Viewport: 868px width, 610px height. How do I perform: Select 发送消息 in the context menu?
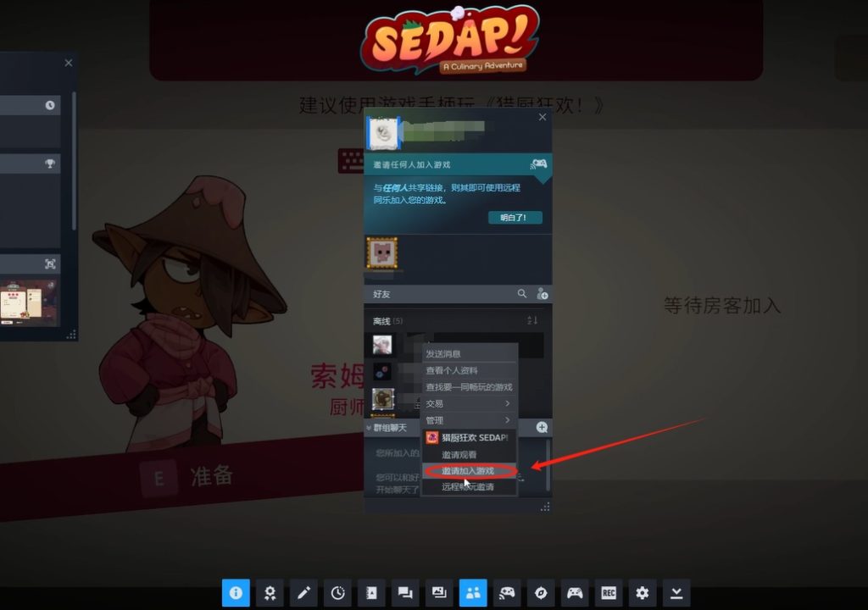[470, 353]
